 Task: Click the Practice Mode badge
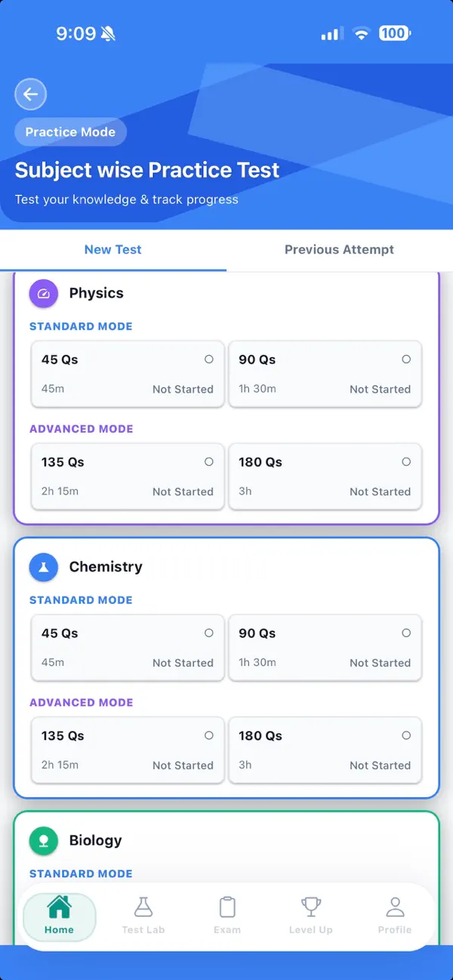coord(70,131)
